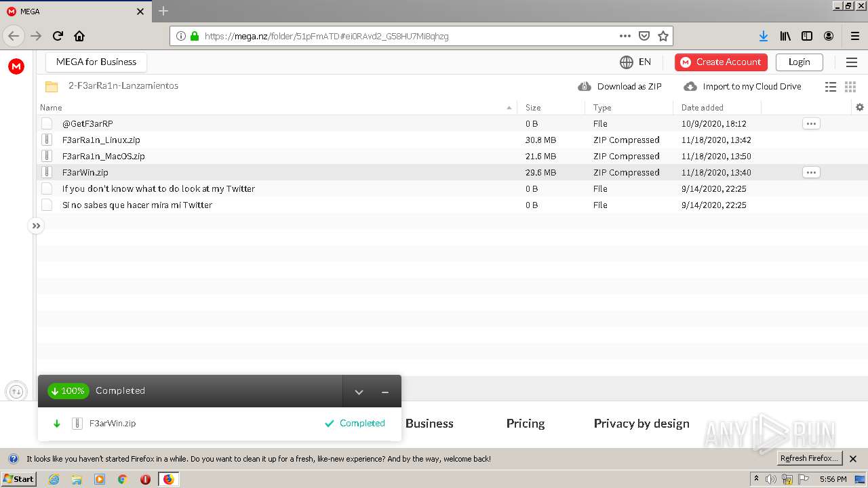Click the Create Account button
Screen dimensions: 868x488
pyautogui.click(x=721, y=62)
